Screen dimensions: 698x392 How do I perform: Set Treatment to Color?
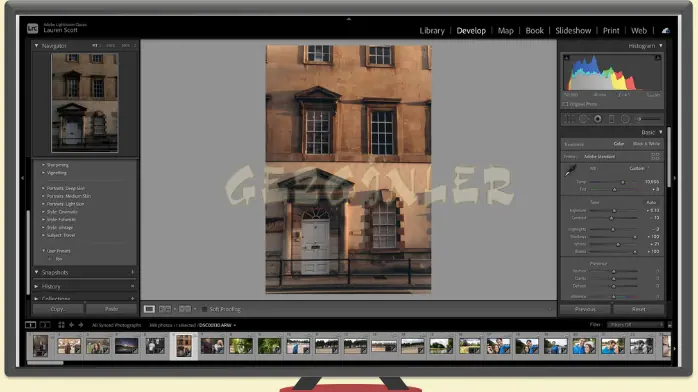(619, 144)
